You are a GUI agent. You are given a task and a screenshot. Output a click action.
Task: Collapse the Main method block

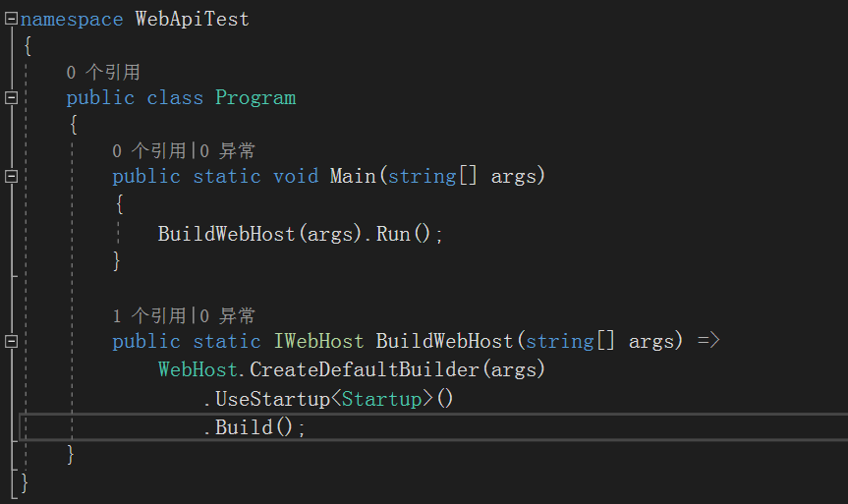pos(11,176)
